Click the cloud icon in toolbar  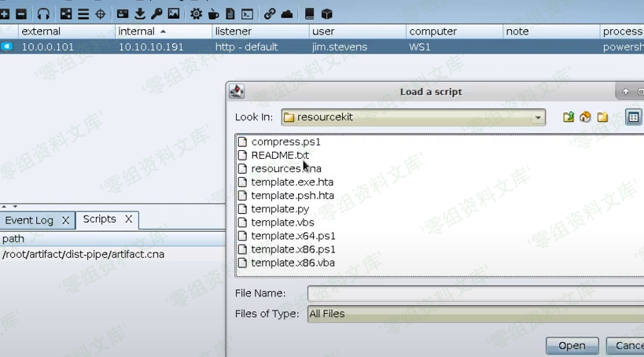coord(287,14)
